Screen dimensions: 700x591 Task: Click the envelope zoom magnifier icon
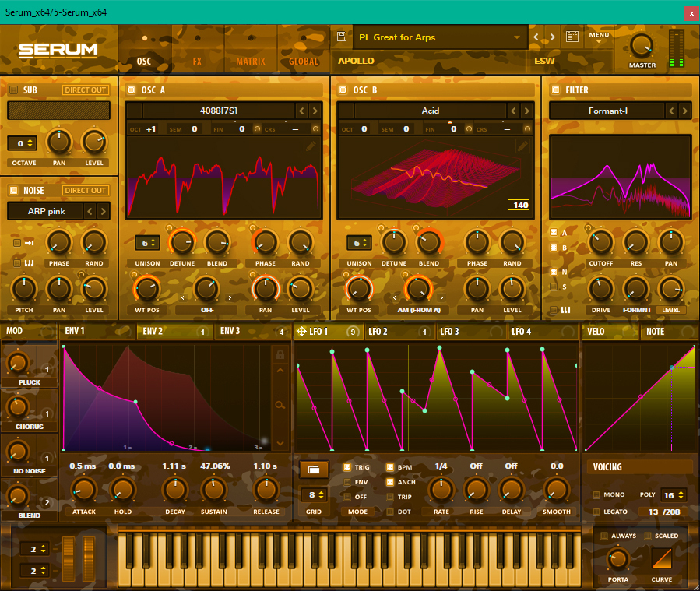280,406
